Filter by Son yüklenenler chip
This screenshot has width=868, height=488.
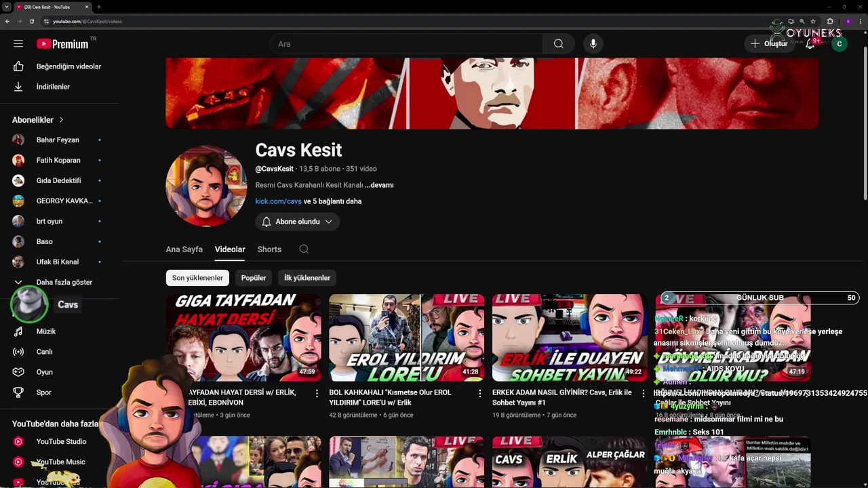(x=197, y=278)
